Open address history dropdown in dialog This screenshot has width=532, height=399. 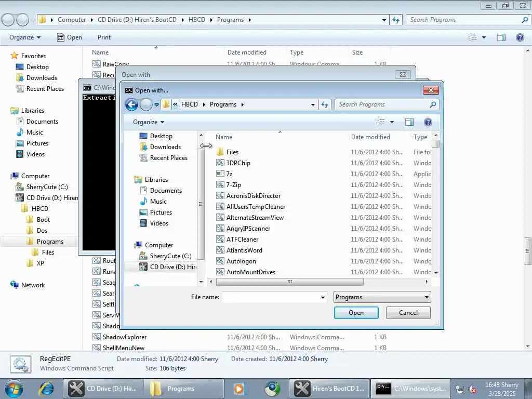coord(312,105)
